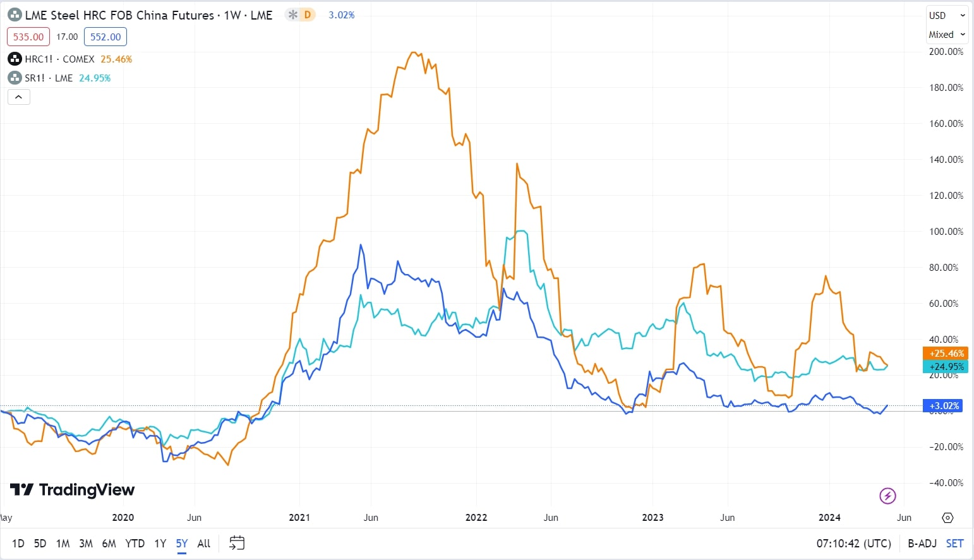Open chart settings via hexagon icon
Image resolution: width=974 pixels, height=560 pixels.
[x=947, y=517]
